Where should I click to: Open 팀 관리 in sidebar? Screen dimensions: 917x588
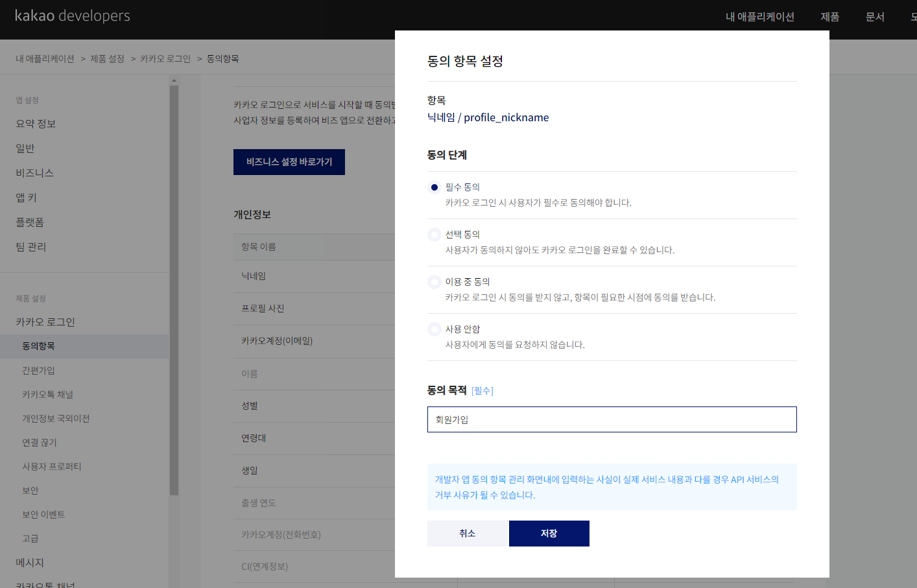[31, 247]
